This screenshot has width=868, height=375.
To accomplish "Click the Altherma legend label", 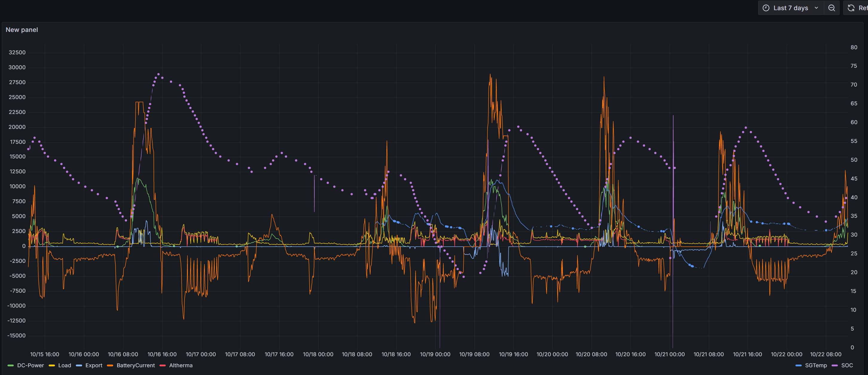I will (181, 365).
